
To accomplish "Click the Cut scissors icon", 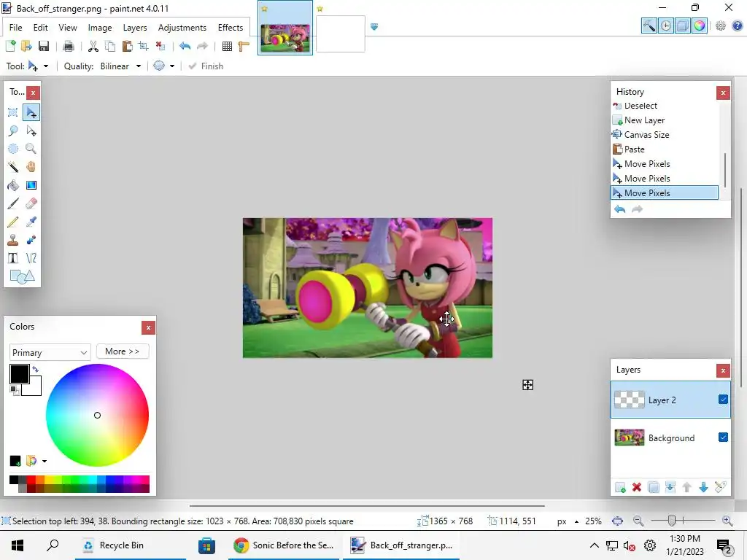I will [93, 46].
